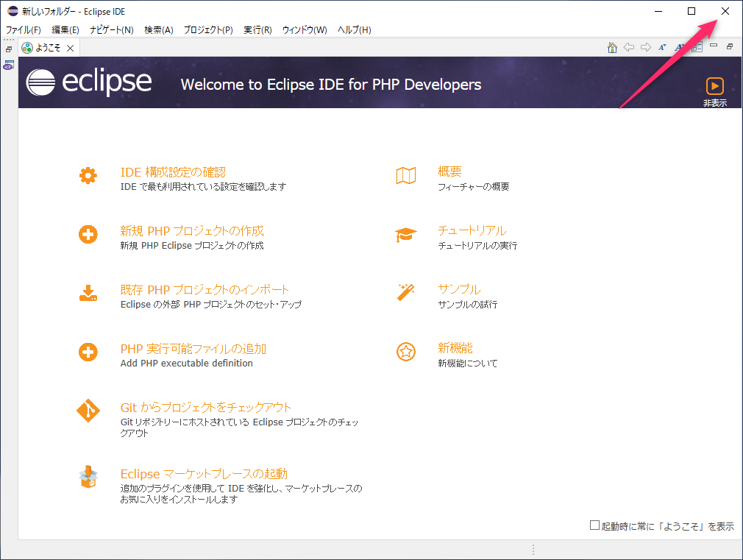Open the ナビゲート(N) menu
This screenshot has width=743, height=560.
click(112, 30)
